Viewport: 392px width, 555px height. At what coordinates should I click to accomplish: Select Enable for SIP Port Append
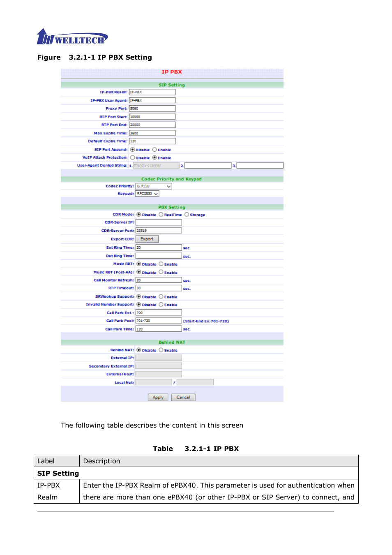point(154,150)
